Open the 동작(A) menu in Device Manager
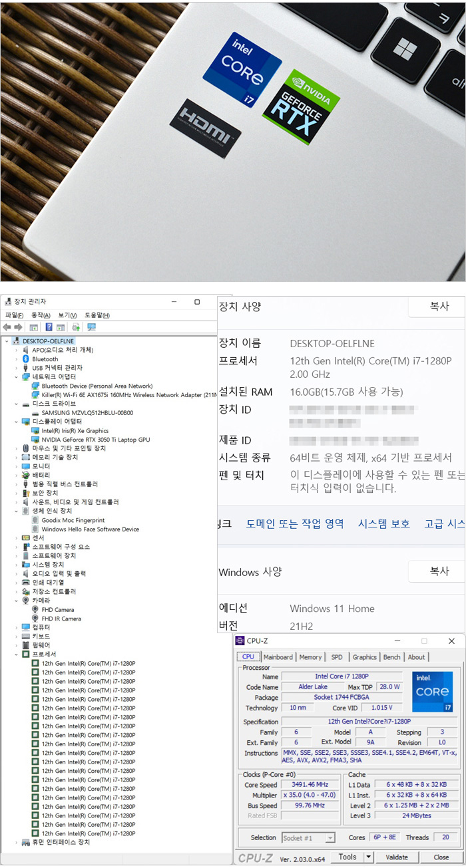466x868 pixels. click(41, 315)
